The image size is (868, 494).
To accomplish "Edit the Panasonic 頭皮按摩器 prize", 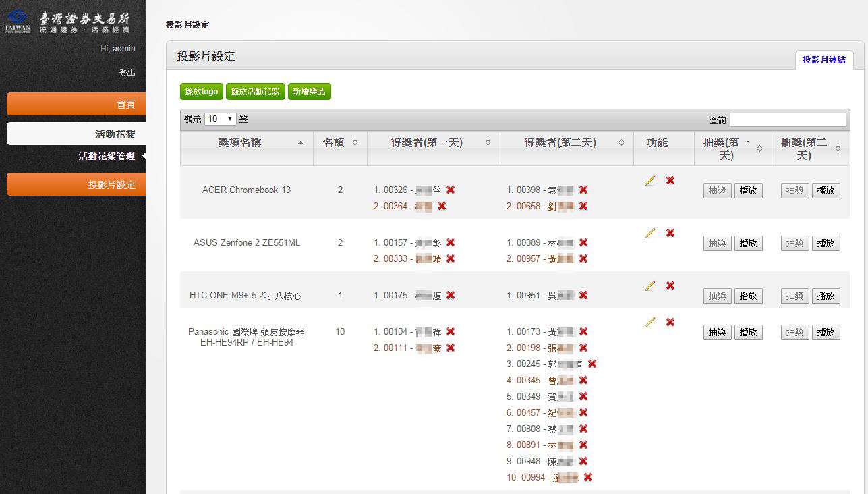I will [x=649, y=322].
